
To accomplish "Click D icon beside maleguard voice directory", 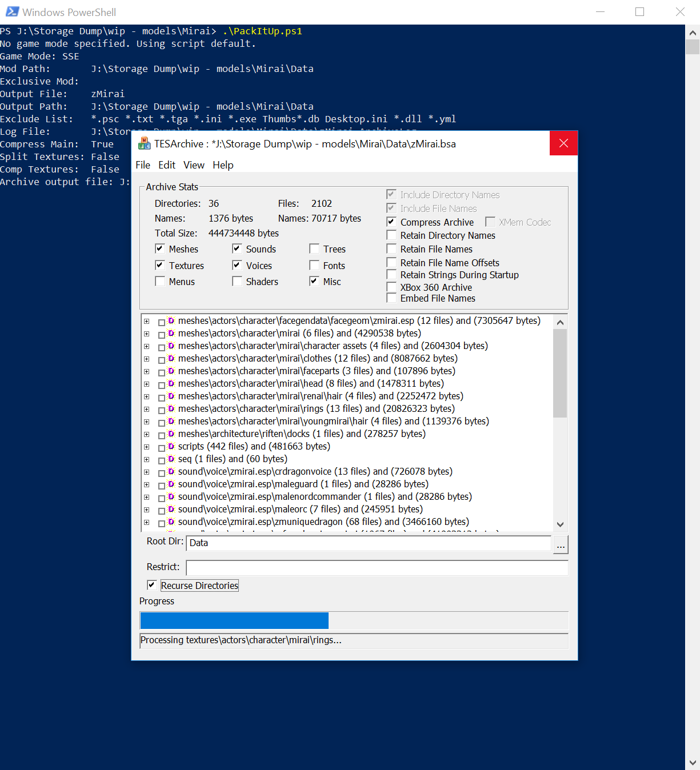I will coord(171,484).
